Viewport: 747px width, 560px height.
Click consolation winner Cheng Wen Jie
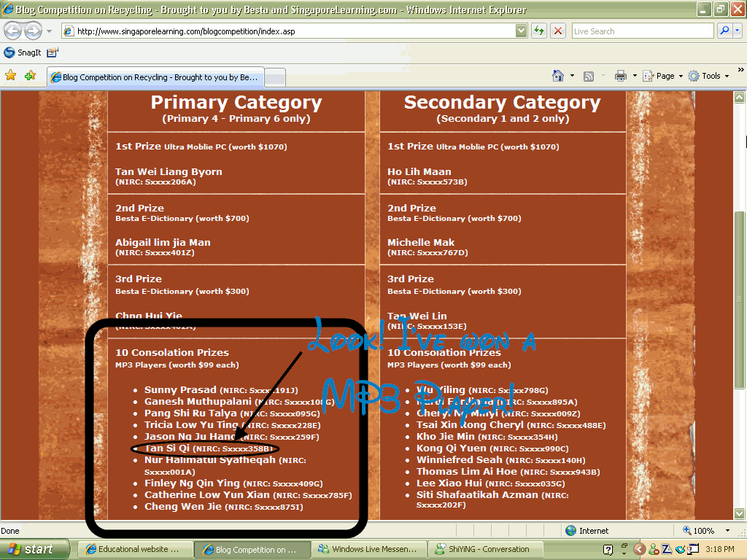tap(183, 506)
